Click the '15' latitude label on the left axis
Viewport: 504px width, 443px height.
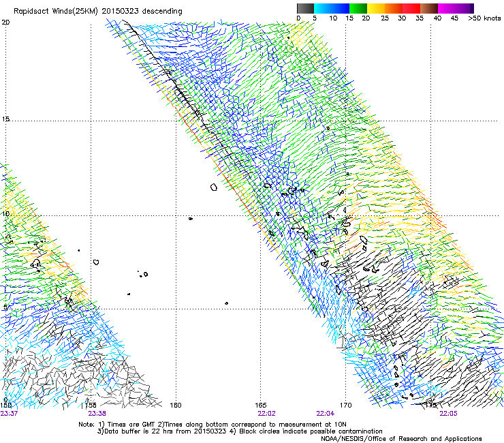[5, 119]
